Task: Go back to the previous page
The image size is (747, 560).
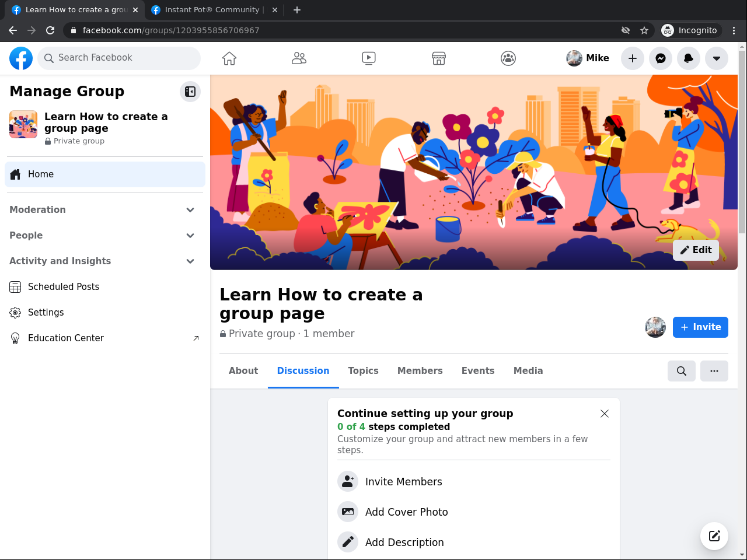Action: tap(13, 30)
